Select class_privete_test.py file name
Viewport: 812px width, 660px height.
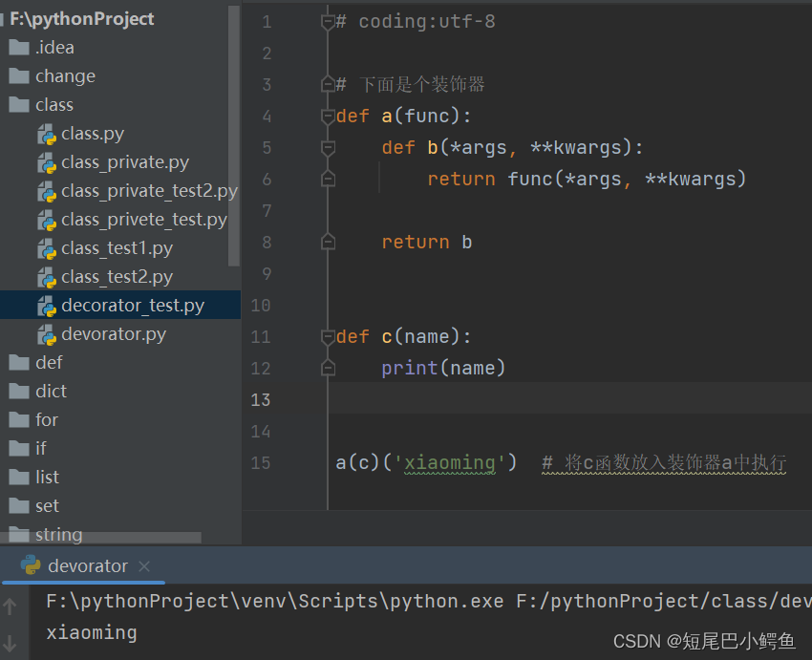click(x=144, y=220)
